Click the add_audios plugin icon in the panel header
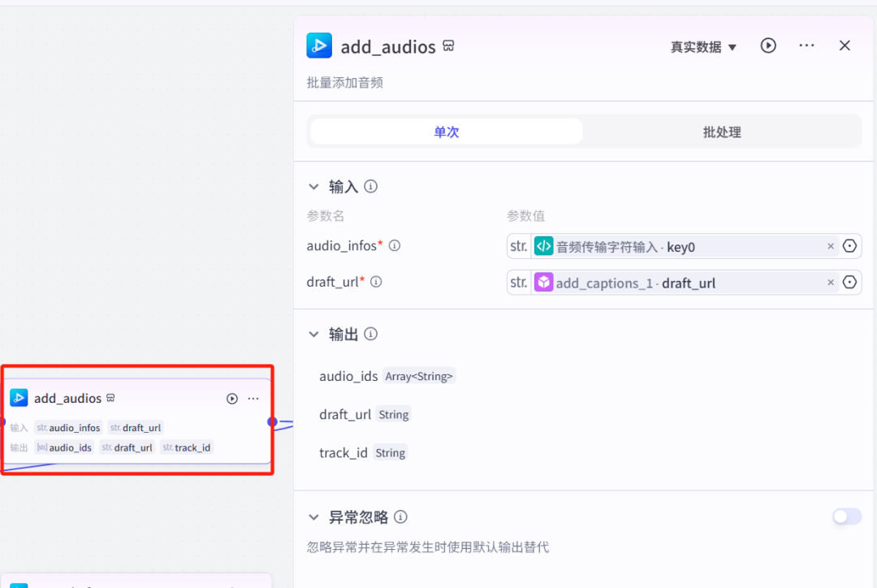 [x=319, y=45]
